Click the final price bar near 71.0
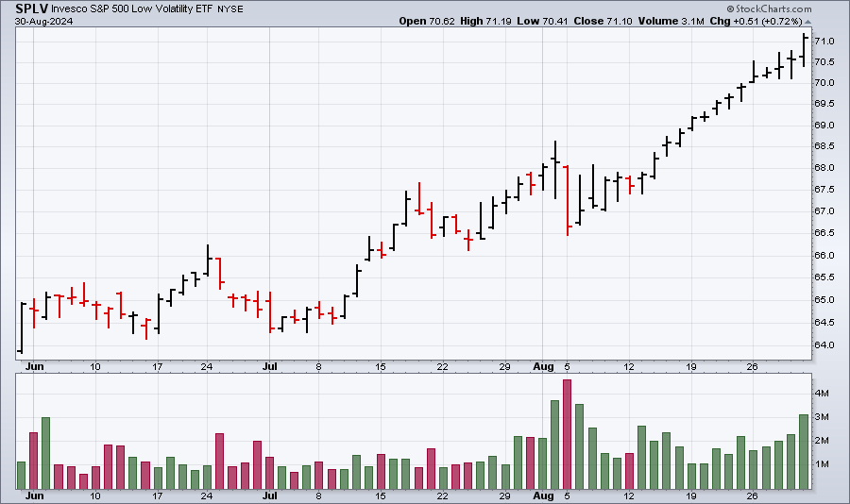This screenshot has width=850, height=504. [804, 50]
